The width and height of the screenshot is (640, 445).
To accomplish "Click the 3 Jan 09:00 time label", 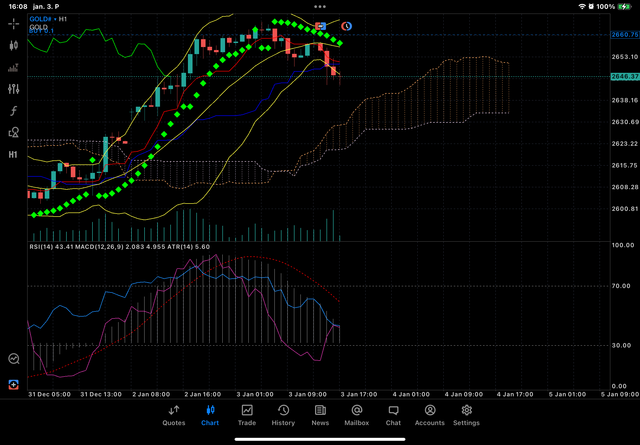I will click(307, 394).
